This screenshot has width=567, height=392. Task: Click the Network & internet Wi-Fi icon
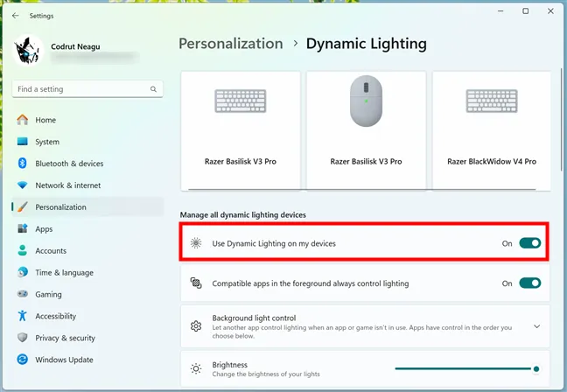pos(23,185)
